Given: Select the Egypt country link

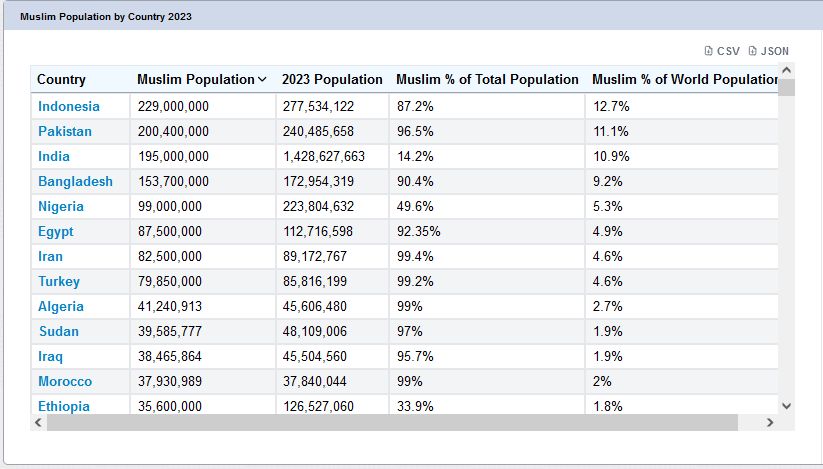Looking at the screenshot, I should [56, 231].
